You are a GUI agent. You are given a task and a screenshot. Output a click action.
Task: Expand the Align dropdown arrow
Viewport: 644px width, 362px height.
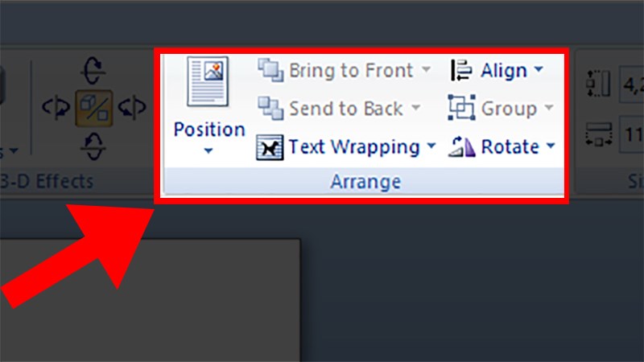pos(539,69)
